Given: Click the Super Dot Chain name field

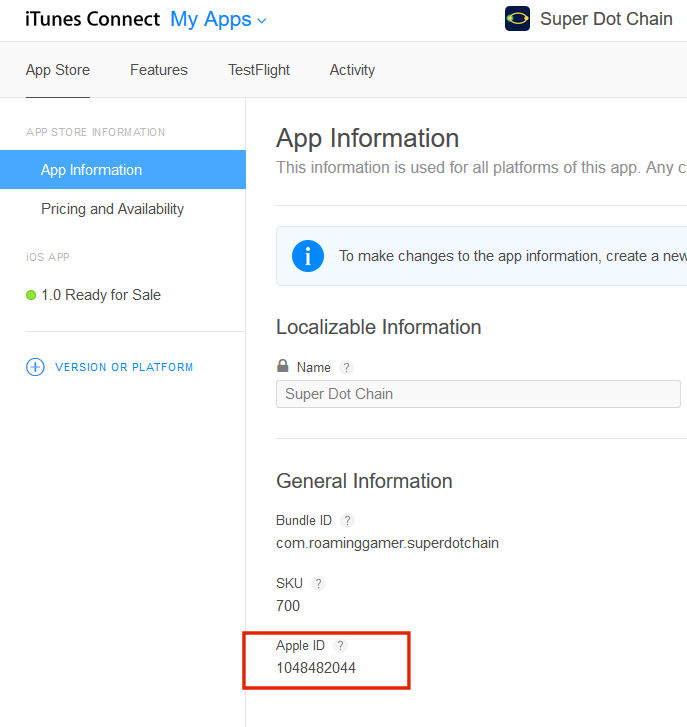Looking at the screenshot, I should coord(478,394).
